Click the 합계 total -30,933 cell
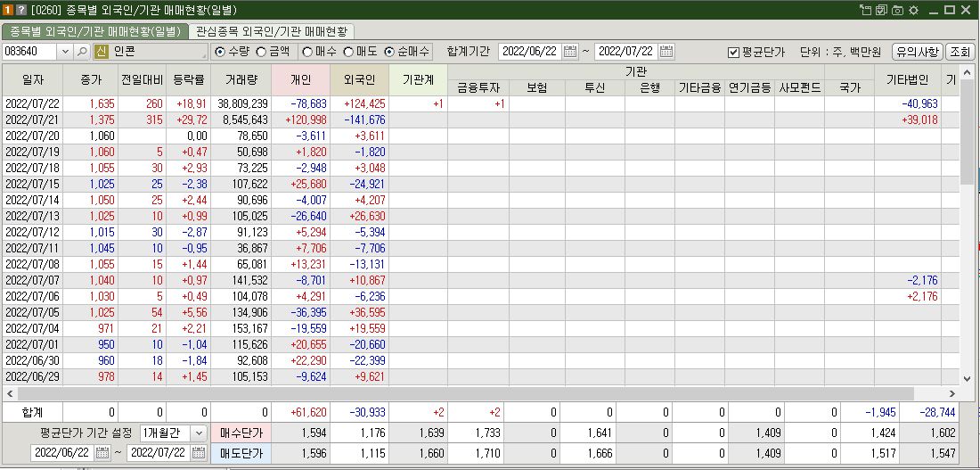Image resolution: width=980 pixels, height=470 pixels. (359, 412)
